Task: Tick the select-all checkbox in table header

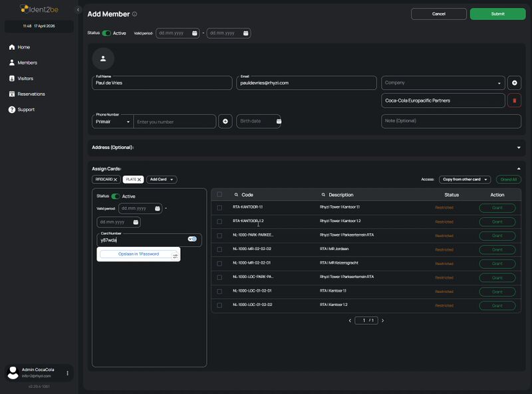Action: tap(219, 195)
